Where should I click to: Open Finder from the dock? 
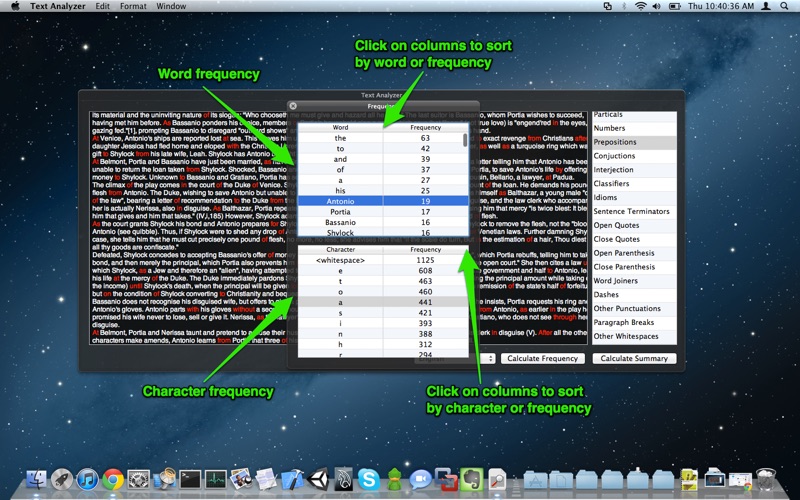click(x=36, y=480)
